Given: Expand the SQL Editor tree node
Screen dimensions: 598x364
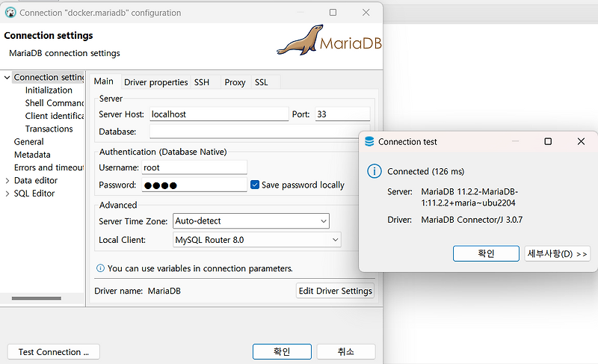Looking at the screenshot, I should click(x=7, y=194).
